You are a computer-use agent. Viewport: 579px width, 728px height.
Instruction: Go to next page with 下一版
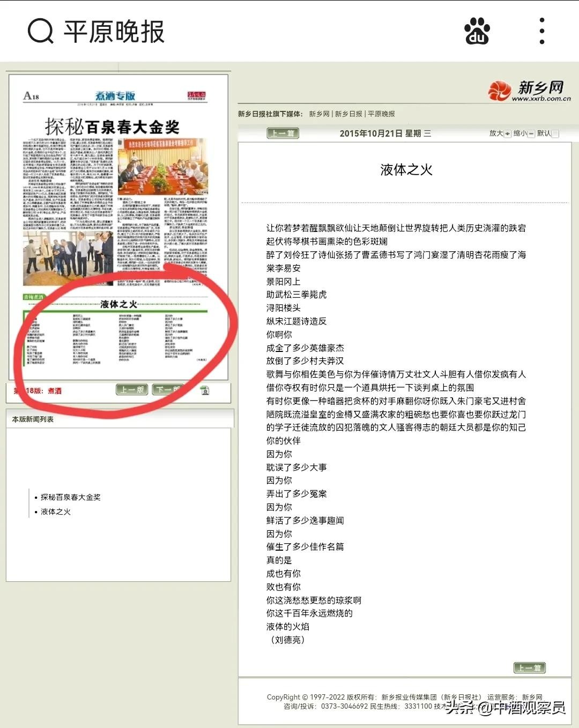pyautogui.click(x=167, y=389)
